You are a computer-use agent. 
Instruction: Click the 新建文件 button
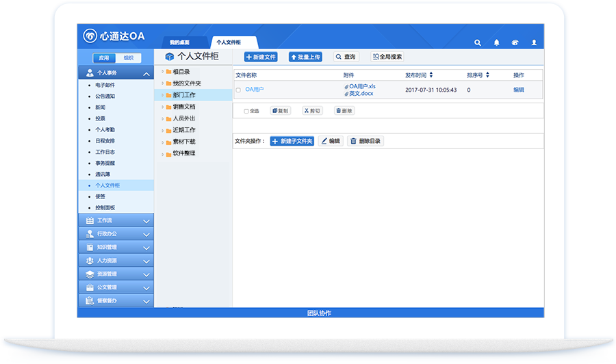point(261,57)
